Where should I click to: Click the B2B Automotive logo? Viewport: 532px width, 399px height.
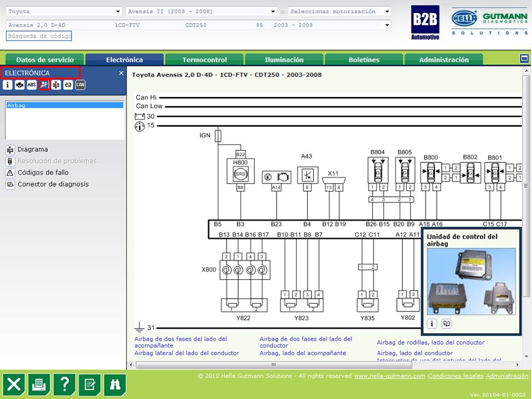click(425, 23)
